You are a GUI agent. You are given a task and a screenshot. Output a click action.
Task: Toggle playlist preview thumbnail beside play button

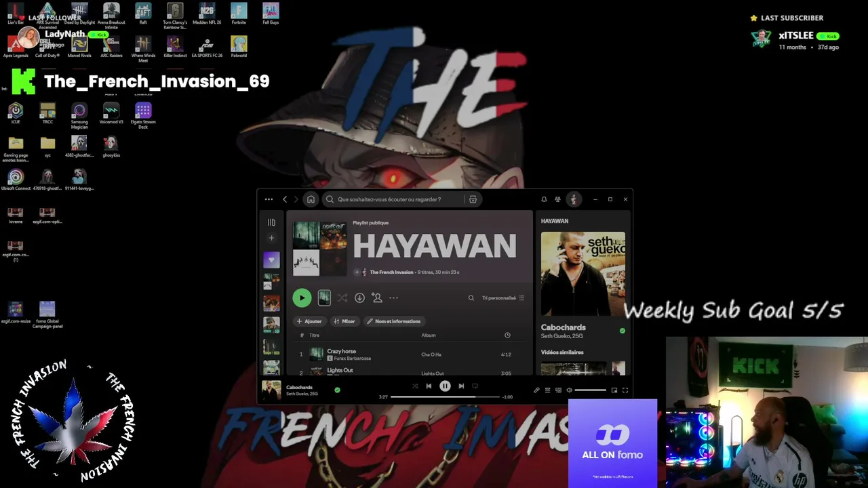324,298
